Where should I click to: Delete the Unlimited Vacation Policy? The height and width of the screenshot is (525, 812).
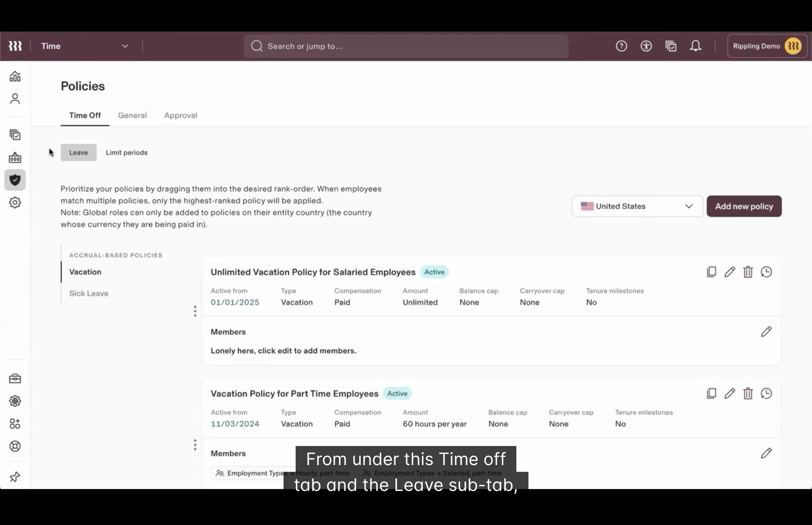[x=748, y=272]
